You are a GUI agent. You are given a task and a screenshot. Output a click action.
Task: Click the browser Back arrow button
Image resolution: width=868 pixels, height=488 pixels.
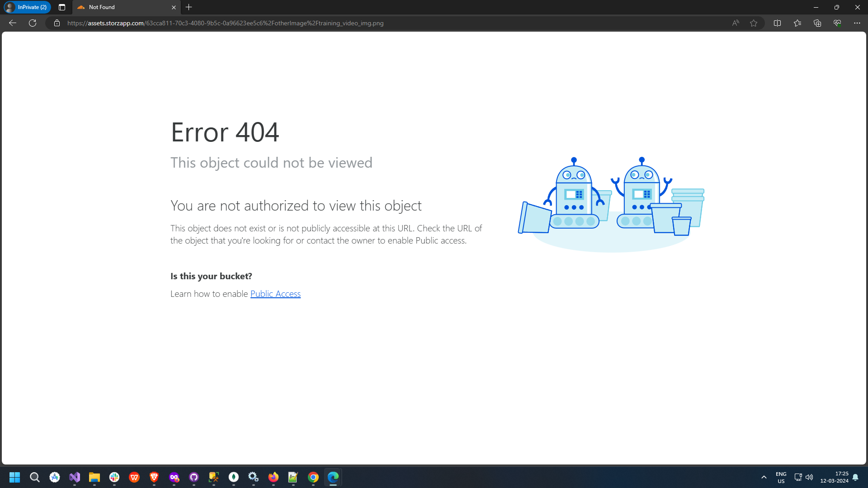click(x=13, y=23)
